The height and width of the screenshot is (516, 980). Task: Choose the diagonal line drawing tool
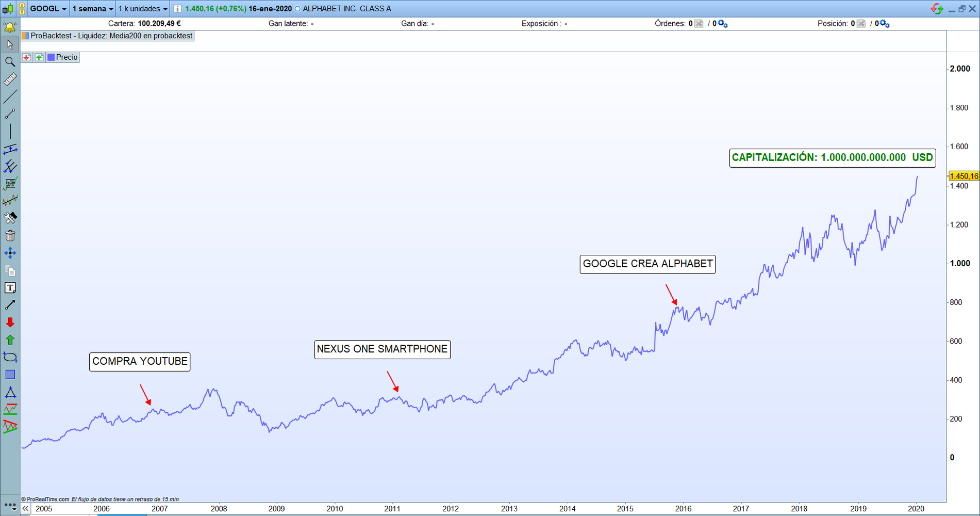tap(10, 96)
